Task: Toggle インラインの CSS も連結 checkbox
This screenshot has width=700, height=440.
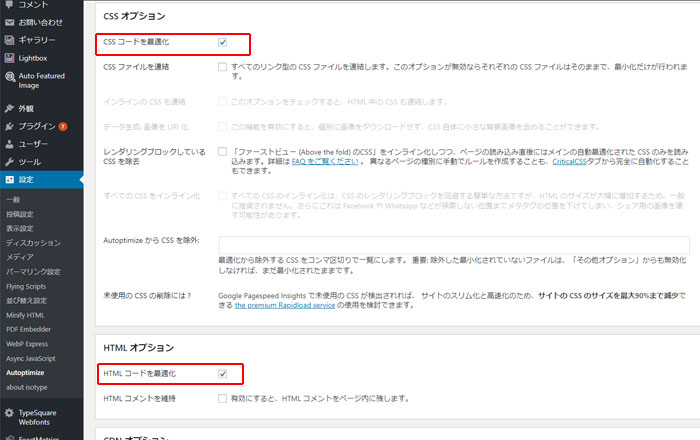Action: click(222, 102)
